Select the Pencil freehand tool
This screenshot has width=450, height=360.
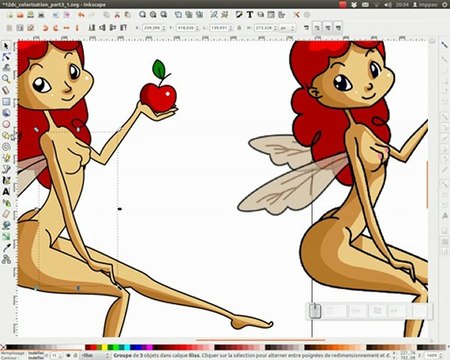pyautogui.click(x=6, y=158)
